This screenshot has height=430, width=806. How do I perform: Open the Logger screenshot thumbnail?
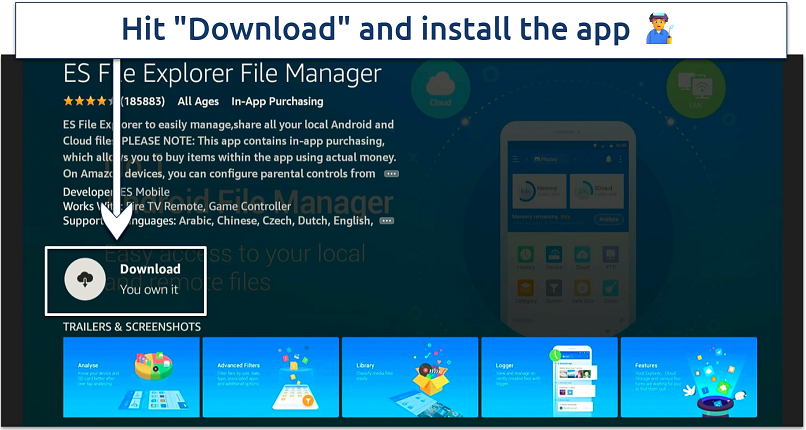tap(549, 377)
